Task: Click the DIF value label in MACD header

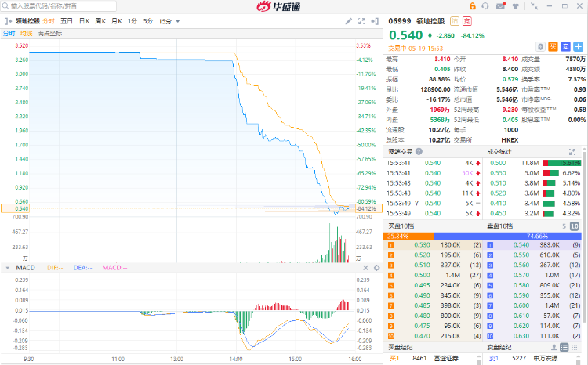Action: (x=55, y=268)
